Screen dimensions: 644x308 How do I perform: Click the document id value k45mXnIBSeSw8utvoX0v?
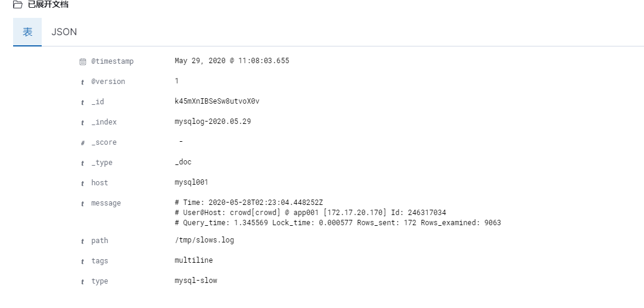pos(217,101)
